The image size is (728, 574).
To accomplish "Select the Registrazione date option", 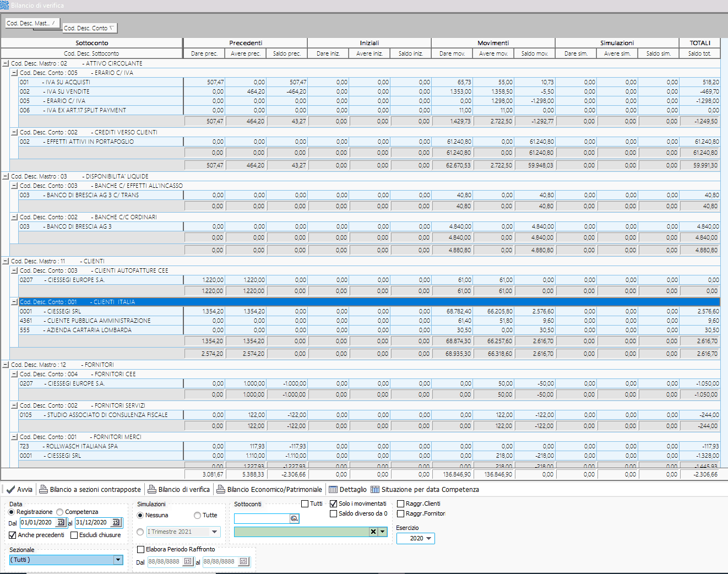I will [12, 512].
